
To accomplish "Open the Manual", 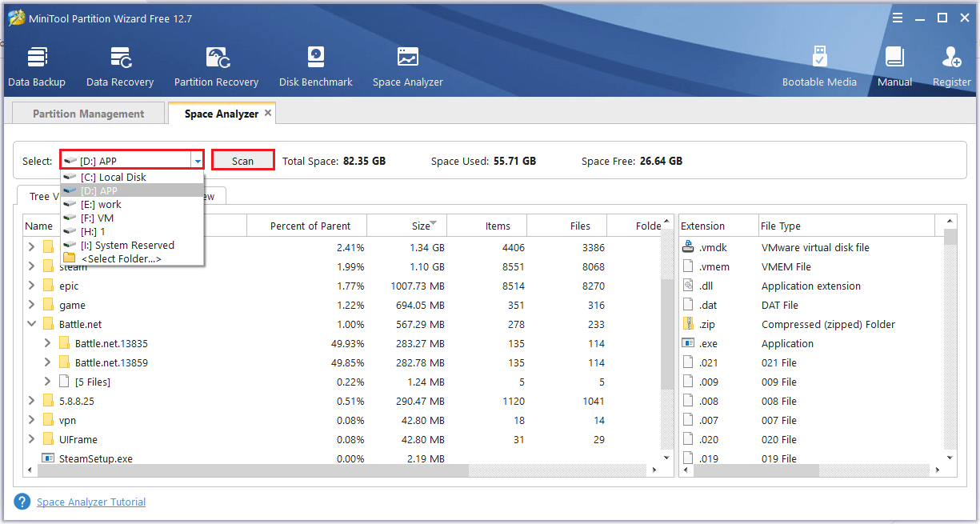I will click(x=894, y=67).
